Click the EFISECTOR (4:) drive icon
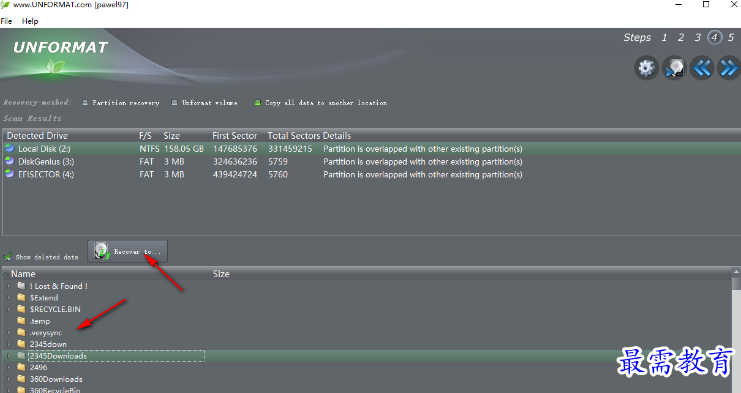The width and height of the screenshot is (741, 393). 9,174
